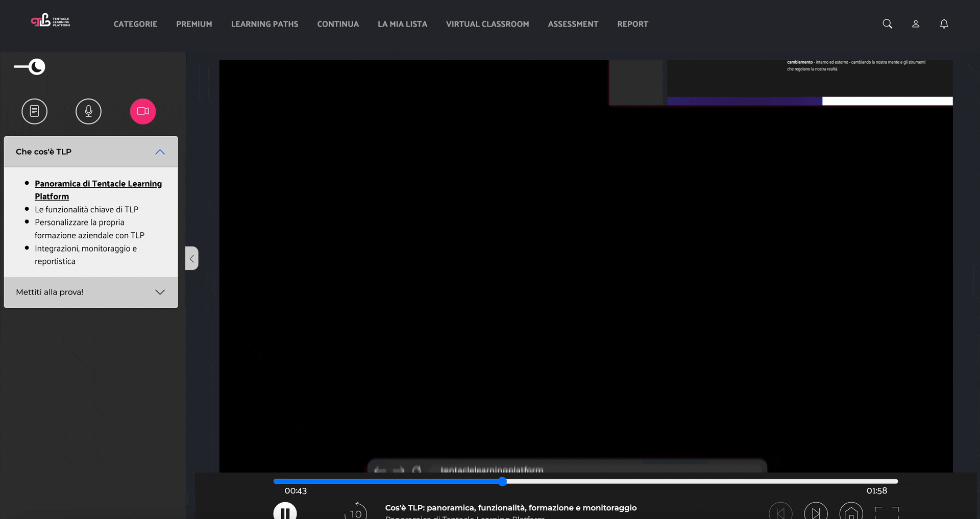Open the user profile icon

916,24
